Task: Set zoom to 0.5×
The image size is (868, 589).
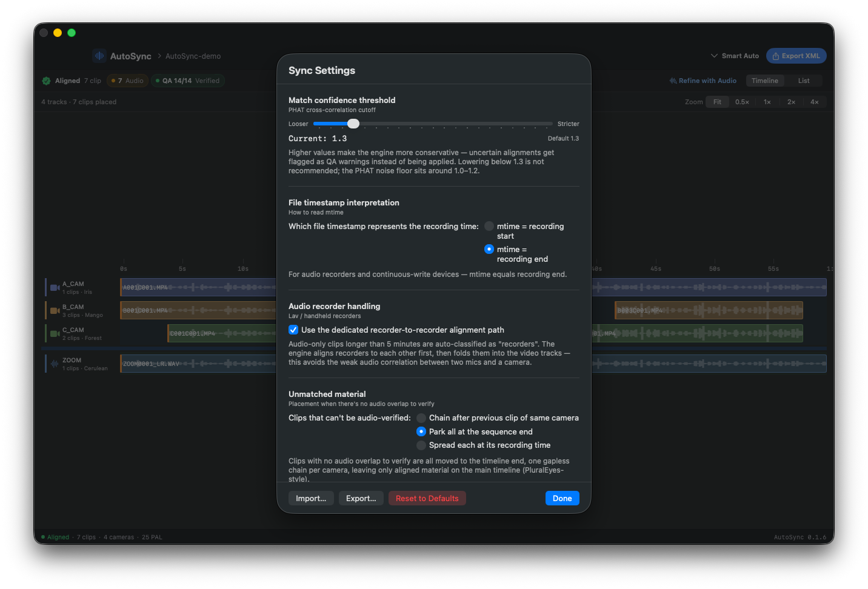Action: click(x=742, y=102)
